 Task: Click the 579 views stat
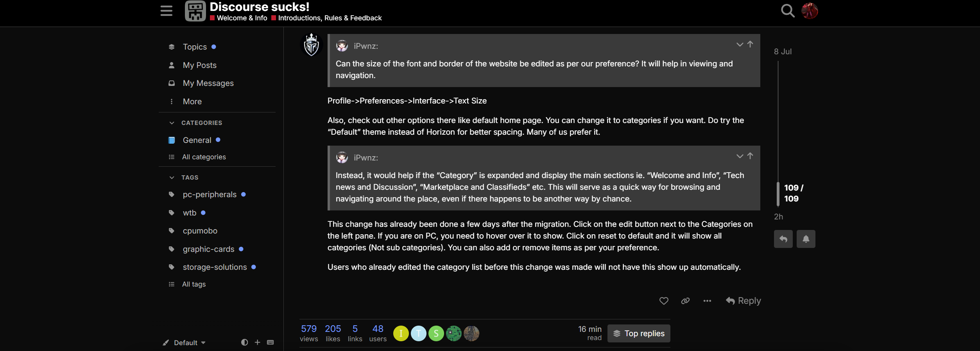[x=309, y=333]
